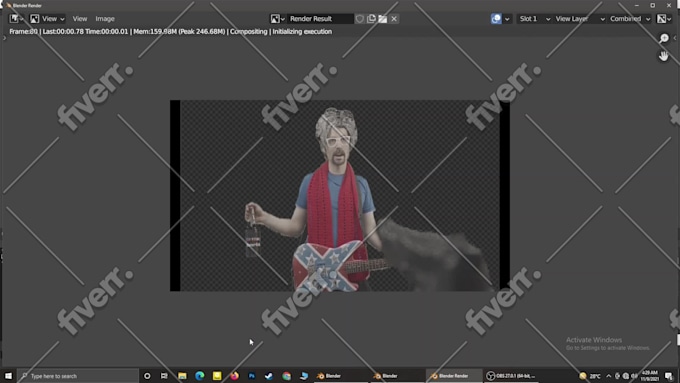The image size is (680, 383).
Task: Open the Slot 1 dropdown
Action: pyautogui.click(x=534, y=19)
